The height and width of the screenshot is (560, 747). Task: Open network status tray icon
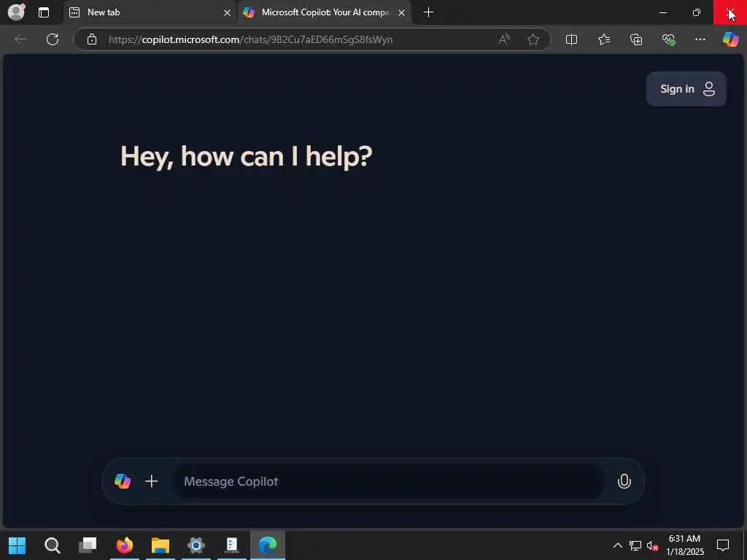tap(635, 545)
